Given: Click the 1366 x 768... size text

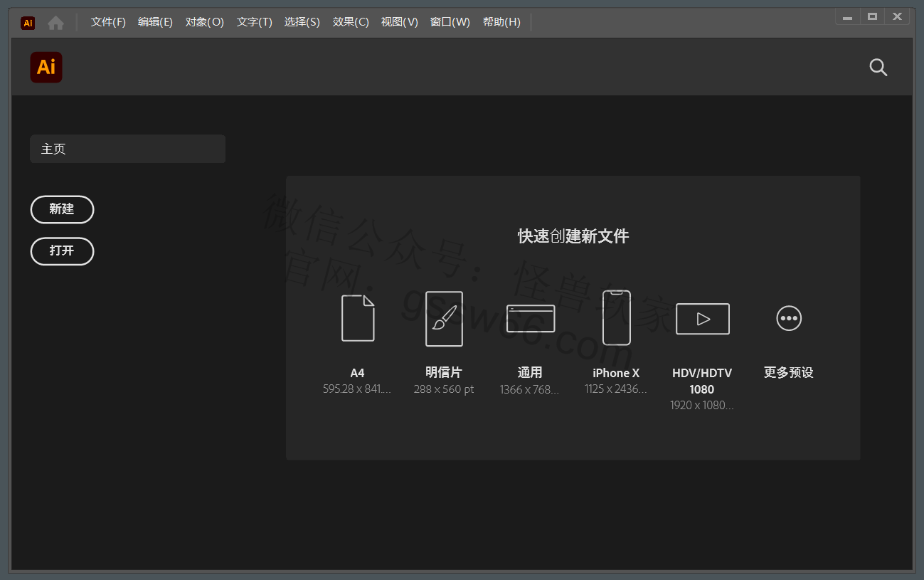Looking at the screenshot, I should (530, 389).
